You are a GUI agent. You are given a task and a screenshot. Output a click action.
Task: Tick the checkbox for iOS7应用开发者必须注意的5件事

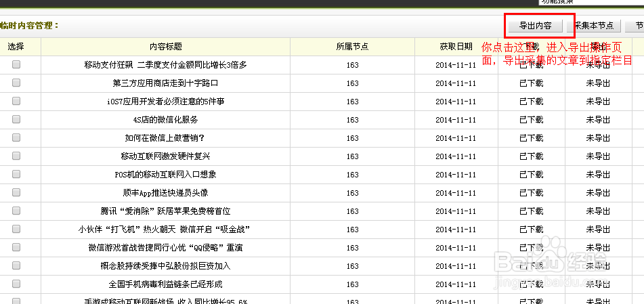click(16, 101)
